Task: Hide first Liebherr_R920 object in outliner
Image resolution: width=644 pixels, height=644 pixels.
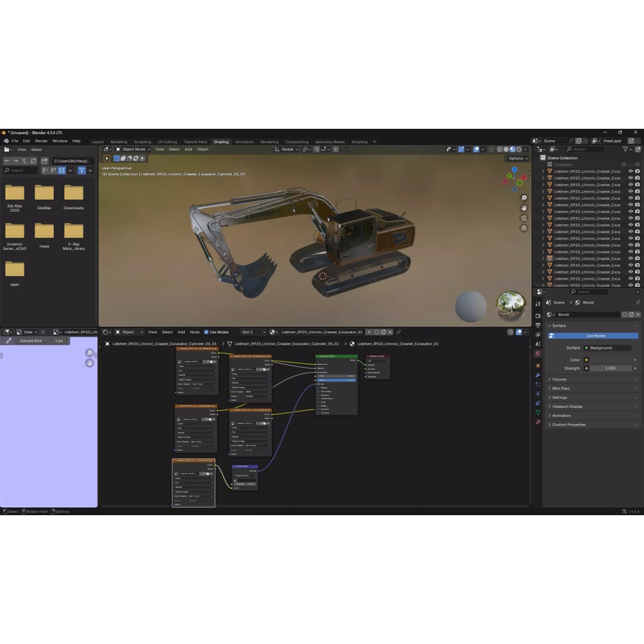Action: (x=631, y=171)
